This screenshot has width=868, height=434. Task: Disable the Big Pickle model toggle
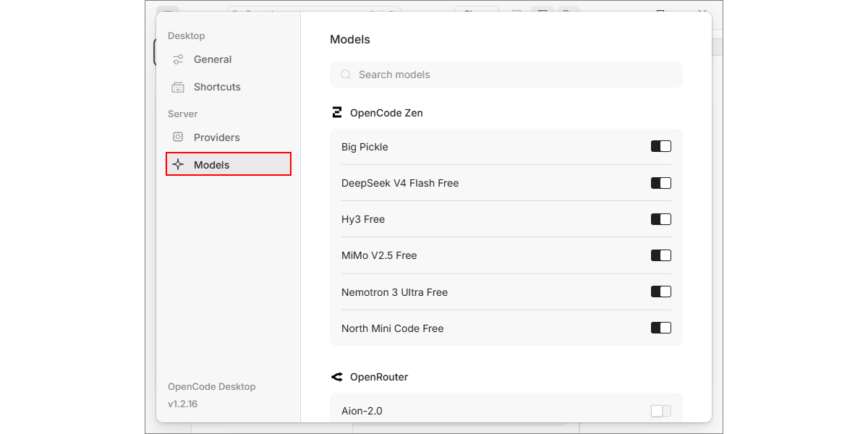click(x=661, y=147)
